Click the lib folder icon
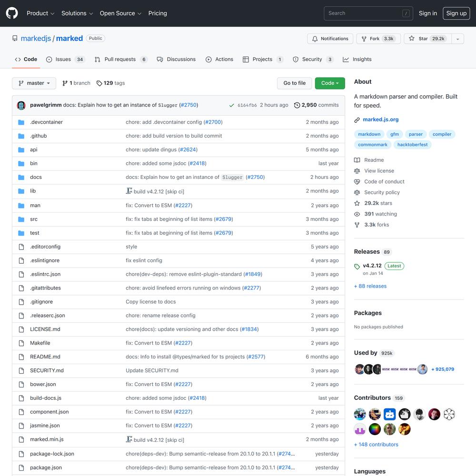This screenshot has width=476, height=476. [x=21, y=191]
